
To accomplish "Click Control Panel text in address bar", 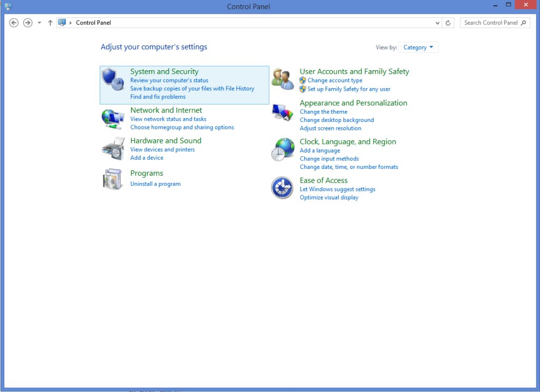I will (x=93, y=23).
